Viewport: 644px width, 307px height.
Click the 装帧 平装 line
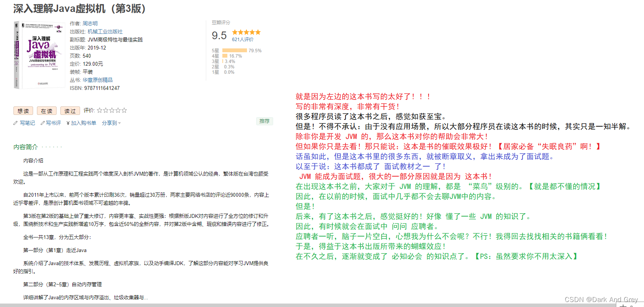click(x=81, y=72)
